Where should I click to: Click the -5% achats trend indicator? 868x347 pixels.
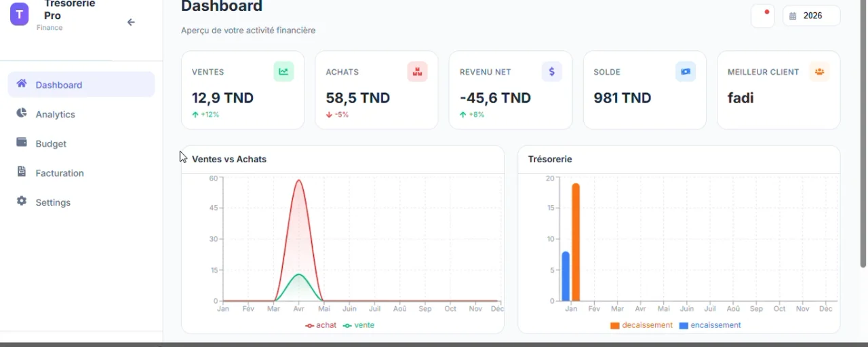click(x=337, y=115)
